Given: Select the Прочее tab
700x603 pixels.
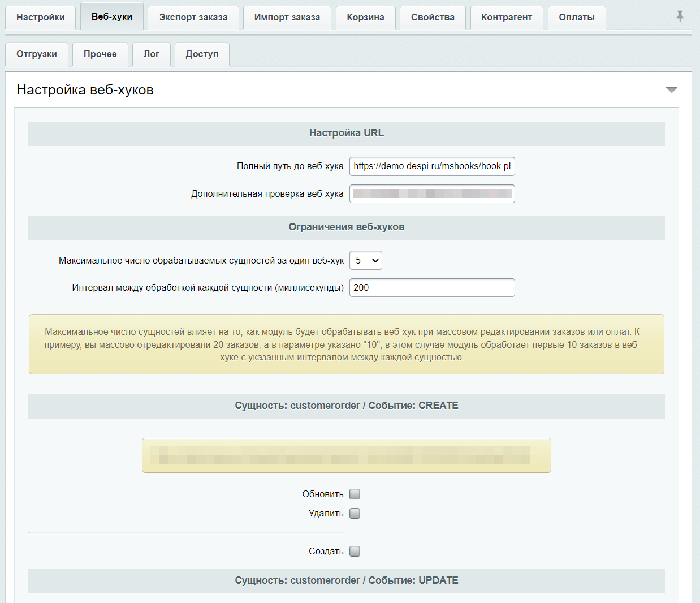Looking at the screenshot, I should [101, 54].
